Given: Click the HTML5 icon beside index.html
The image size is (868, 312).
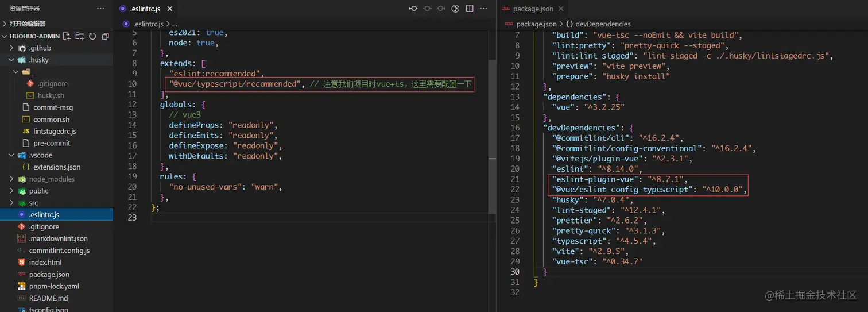Looking at the screenshot, I should 22,262.
